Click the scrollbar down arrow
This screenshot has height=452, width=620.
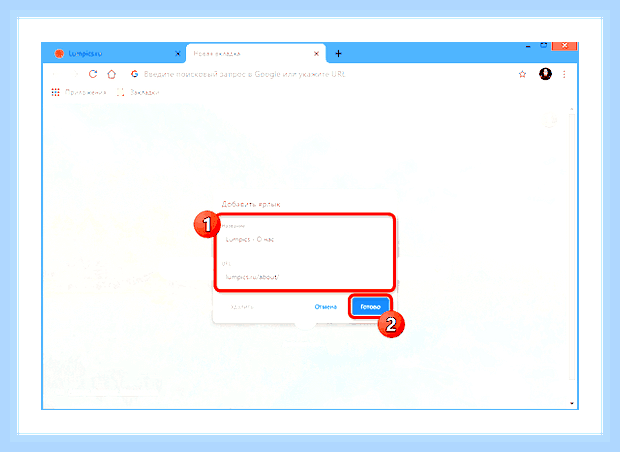click(x=572, y=403)
